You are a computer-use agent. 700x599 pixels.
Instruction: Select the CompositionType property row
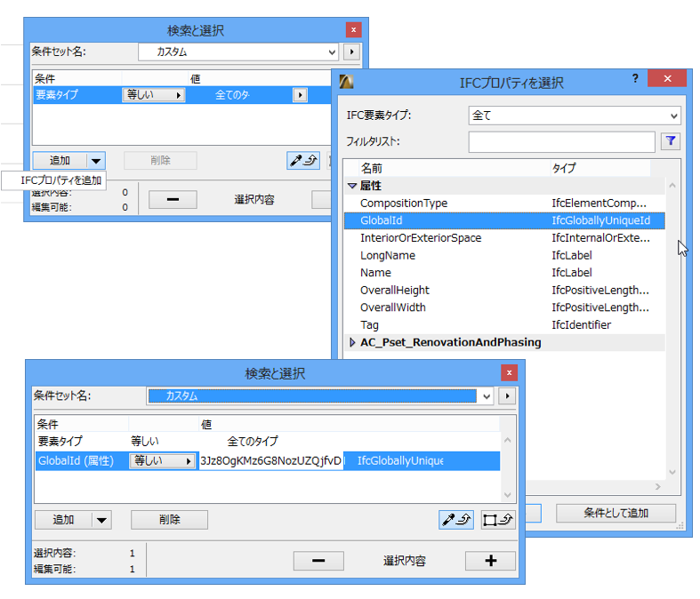click(504, 204)
